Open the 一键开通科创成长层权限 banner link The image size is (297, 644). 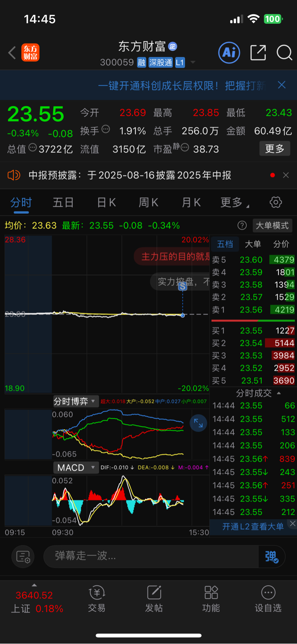[x=182, y=85]
